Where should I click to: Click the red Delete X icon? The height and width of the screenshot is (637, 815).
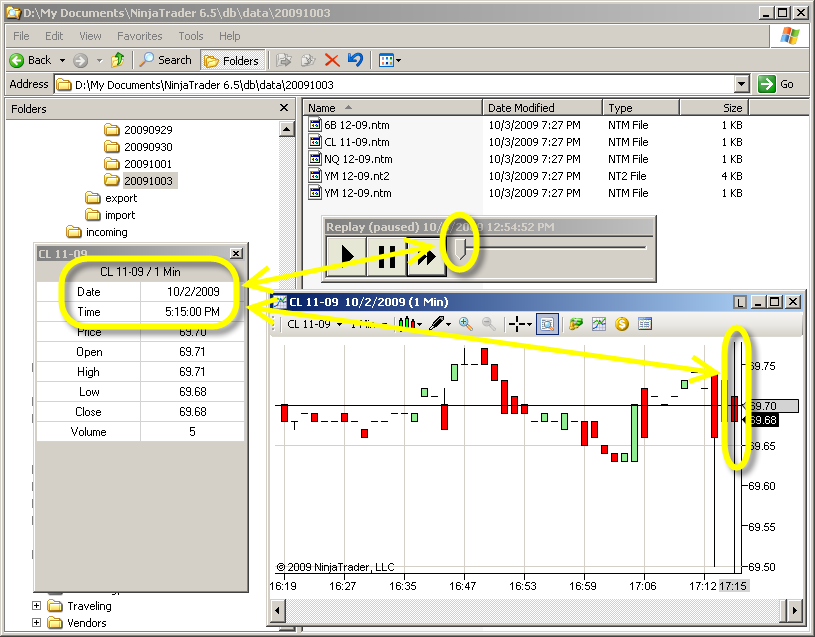[x=332, y=60]
